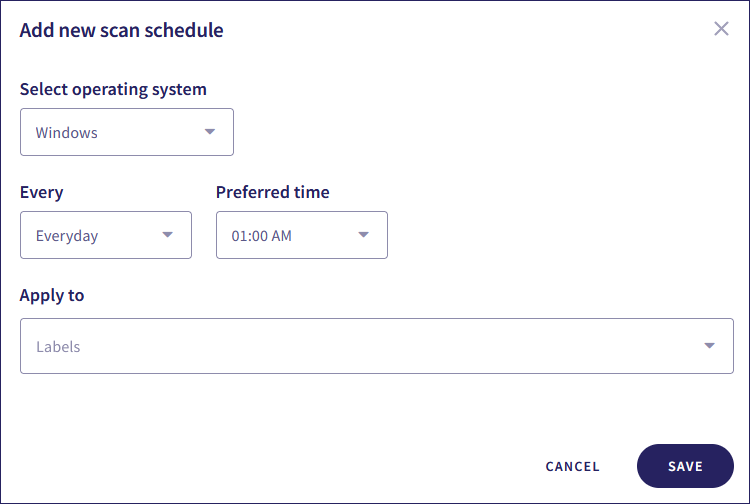Click the "Preferred time" field label

click(x=272, y=192)
